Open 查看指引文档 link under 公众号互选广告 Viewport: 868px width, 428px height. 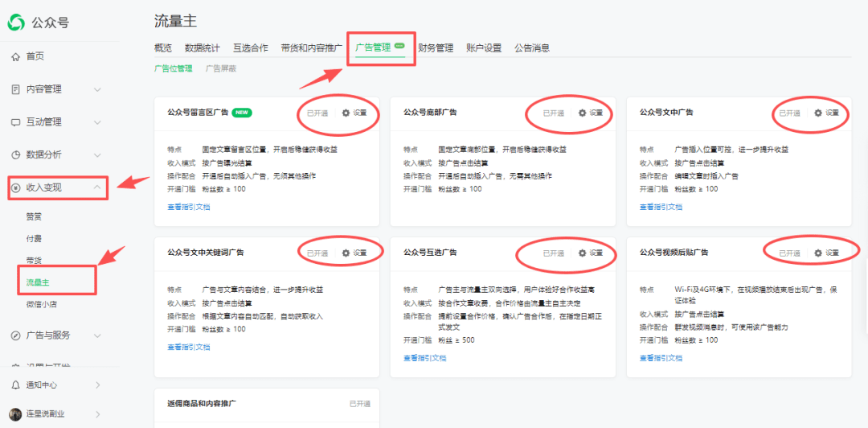coord(424,358)
